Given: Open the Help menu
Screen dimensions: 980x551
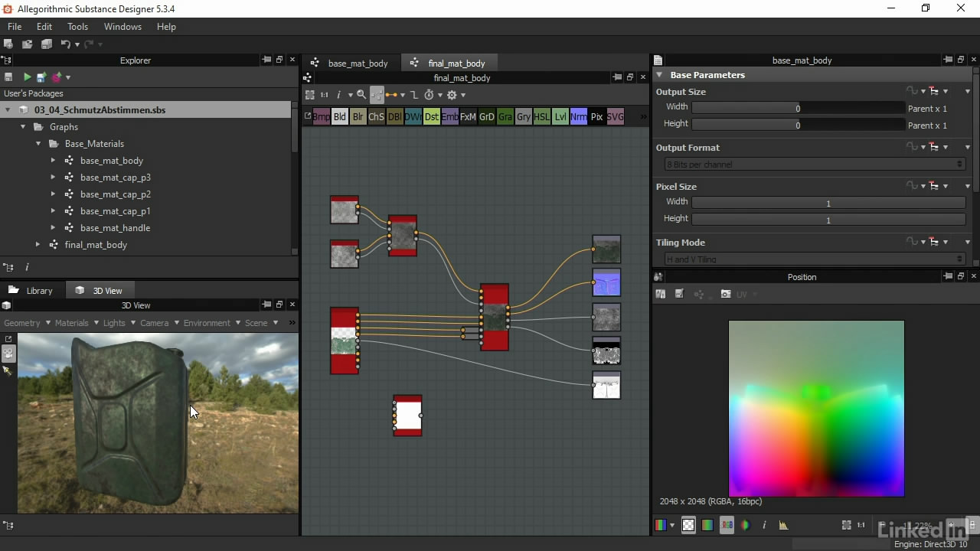Looking at the screenshot, I should 166,26.
